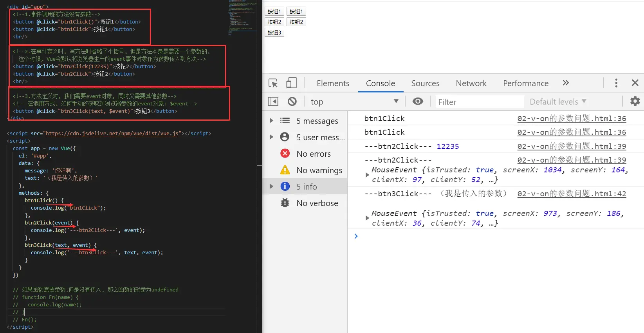Focus the console Filter field

click(x=480, y=101)
